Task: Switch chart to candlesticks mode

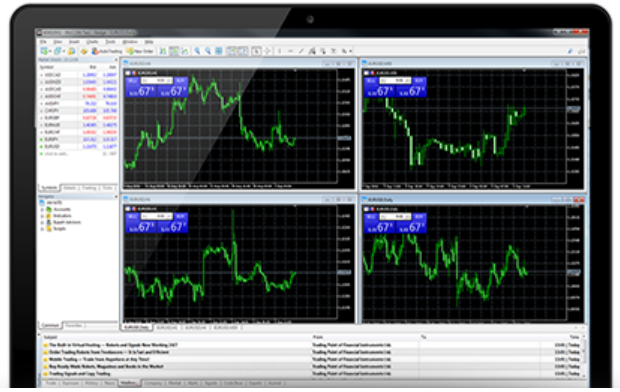Action: (174, 51)
